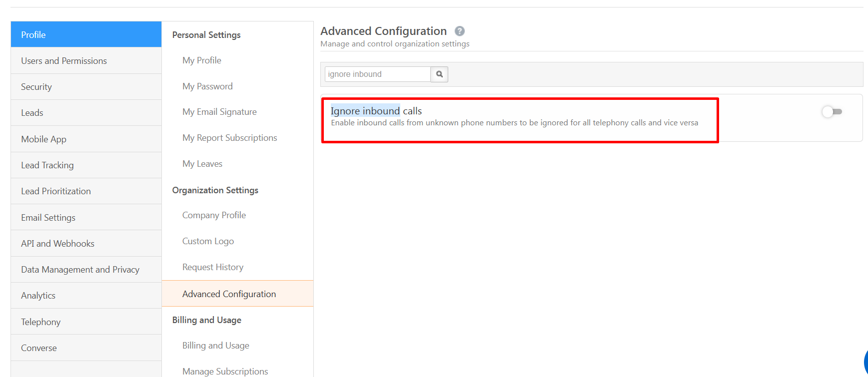Go to My Password settings
The image size is (868, 377).
[207, 86]
